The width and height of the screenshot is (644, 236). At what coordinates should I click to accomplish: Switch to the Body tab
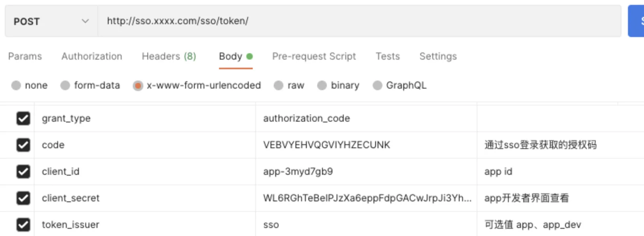click(230, 56)
